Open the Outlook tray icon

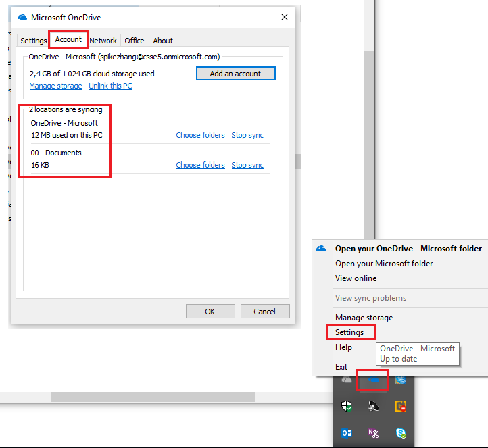[x=346, y=432]
